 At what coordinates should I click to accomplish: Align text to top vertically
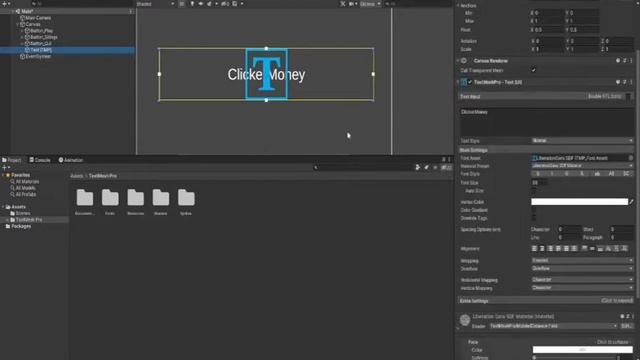coord(584,249)
